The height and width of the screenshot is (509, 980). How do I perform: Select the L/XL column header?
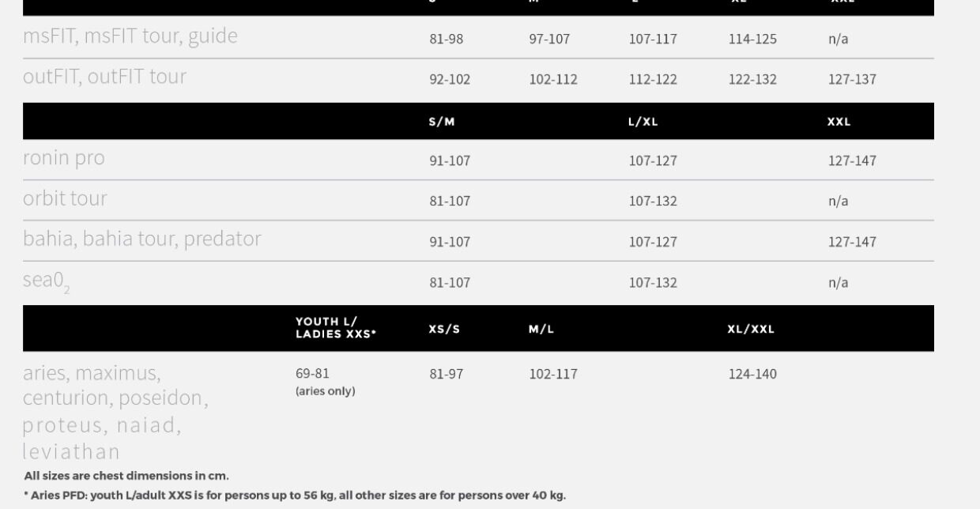point(643,122)
